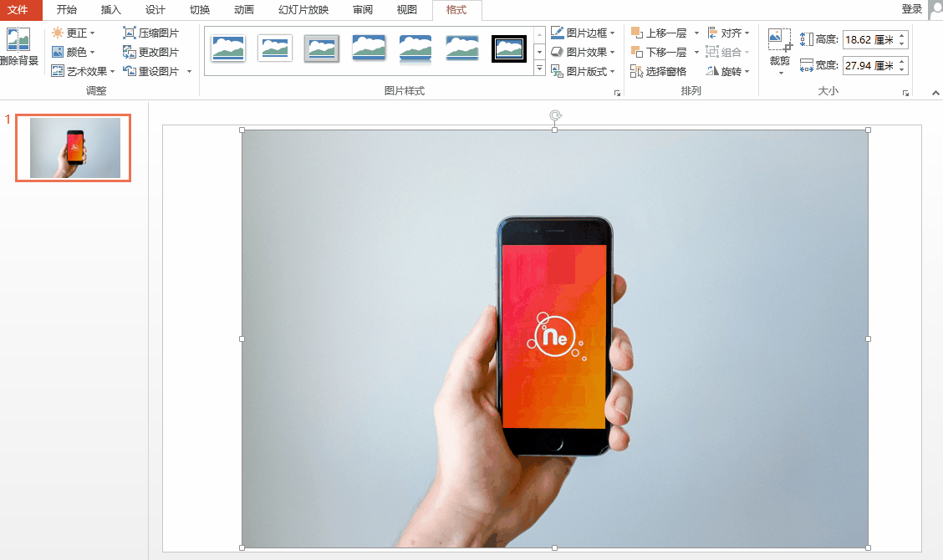This screenshot has width=943, height=560.
Task: Switch to the 设计 (Design) tab
Action: click(155, 10)
